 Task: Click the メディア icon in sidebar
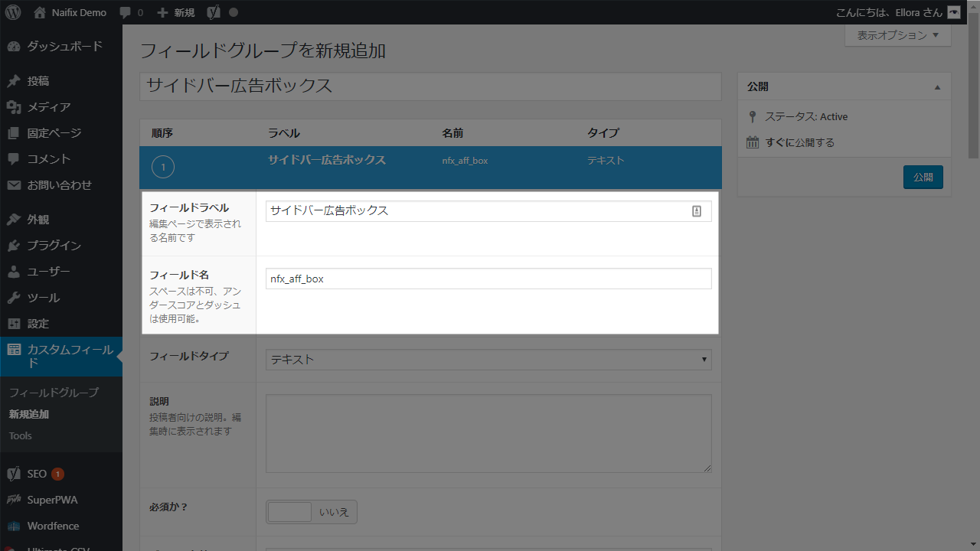(14, 107)
